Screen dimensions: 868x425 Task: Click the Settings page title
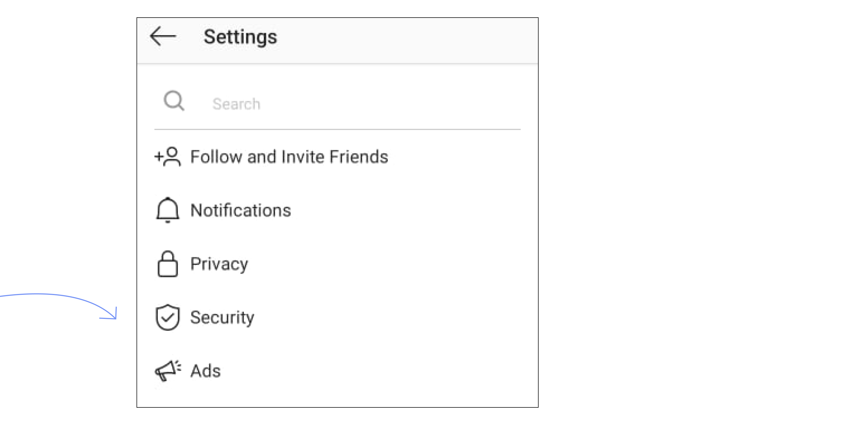[240, 37]
